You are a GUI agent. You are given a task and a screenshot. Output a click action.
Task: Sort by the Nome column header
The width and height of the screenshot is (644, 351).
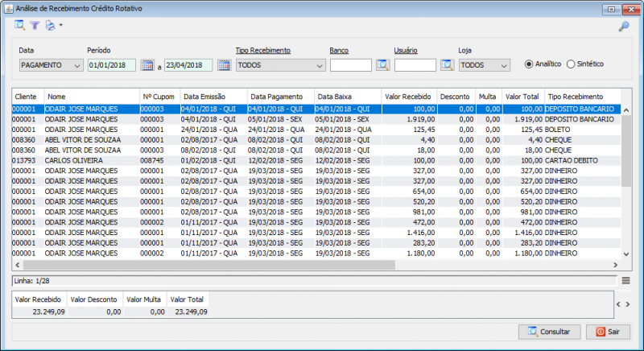(92, 97)
